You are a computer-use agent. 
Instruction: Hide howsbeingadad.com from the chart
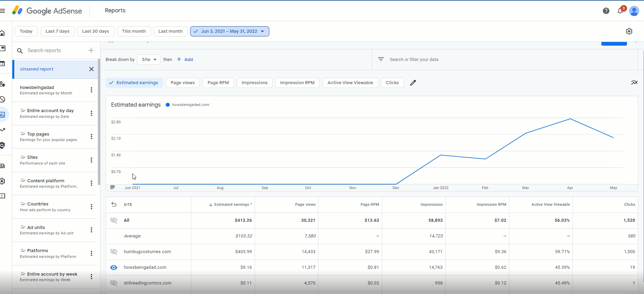(114, 267)
